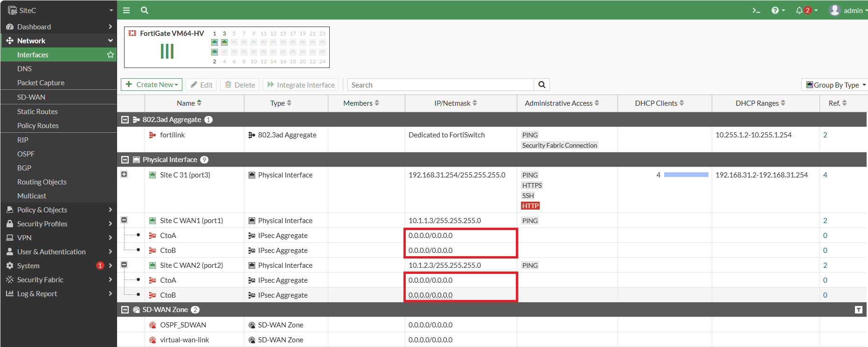The width and height of the screenshot is (868, 347).
Task: Collapse the Physical Interface group
Action: point(125,160)
